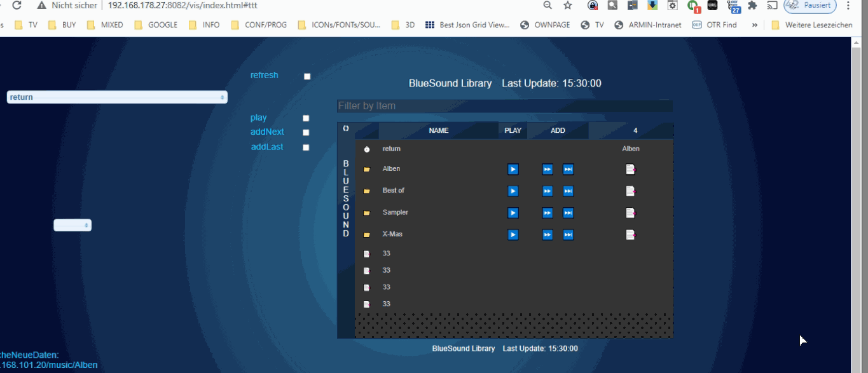The width and height of the screenshot is (868, 373).
Task: Open extension with badge 27
Action: tap(734, 6)
